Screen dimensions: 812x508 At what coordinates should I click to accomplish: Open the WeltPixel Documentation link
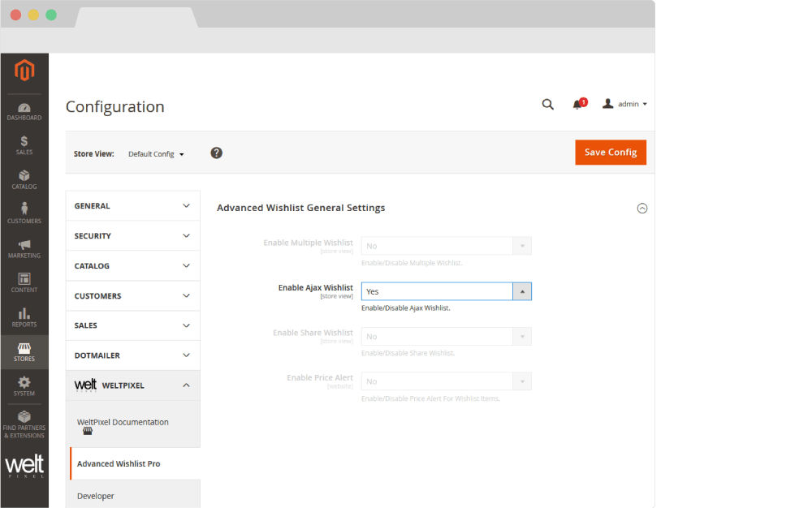pos(123,422)
